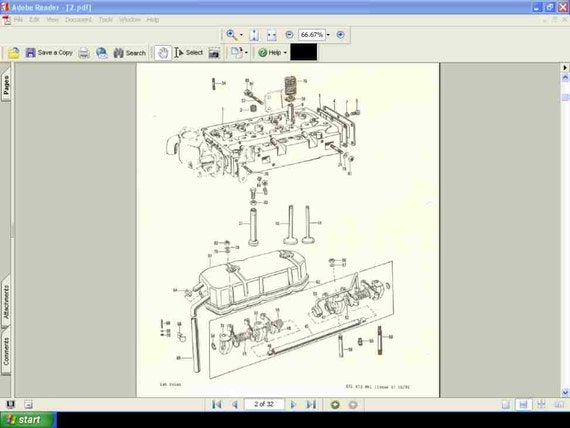The width and height of the screenshot is (570, 428).
Task: Click the Open folder icon in toolbar
Action: click(14, 53)
